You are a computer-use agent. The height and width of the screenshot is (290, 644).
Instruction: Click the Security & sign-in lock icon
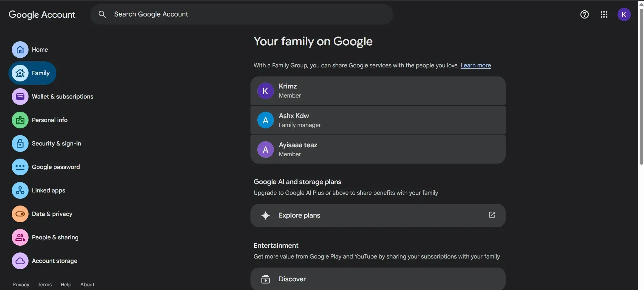[20, 143]
